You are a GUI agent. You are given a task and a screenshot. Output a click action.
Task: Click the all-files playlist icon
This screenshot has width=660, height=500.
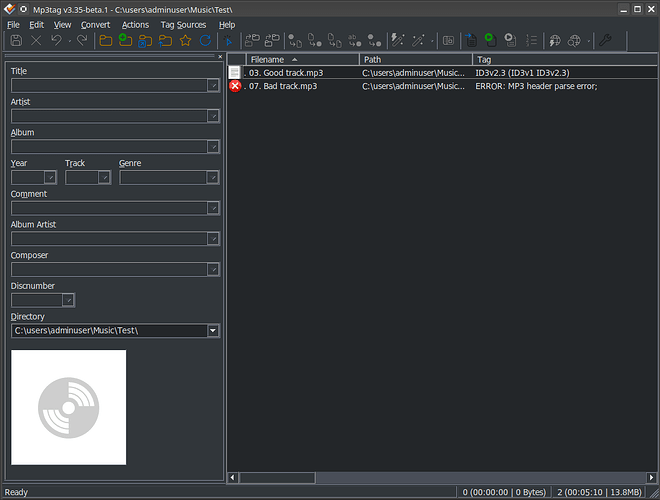click(x=510, y=41)
